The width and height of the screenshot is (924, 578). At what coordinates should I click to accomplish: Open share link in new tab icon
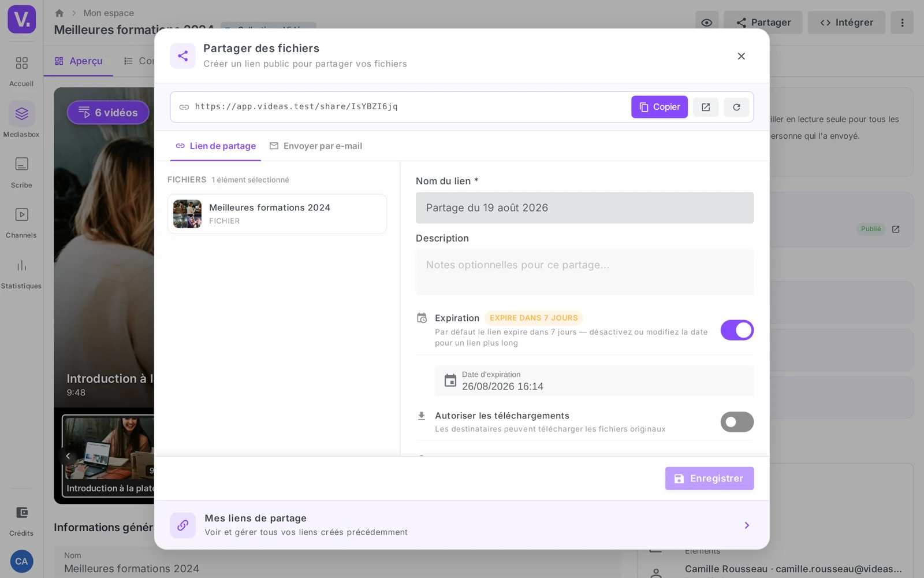(x=706, y=107)
